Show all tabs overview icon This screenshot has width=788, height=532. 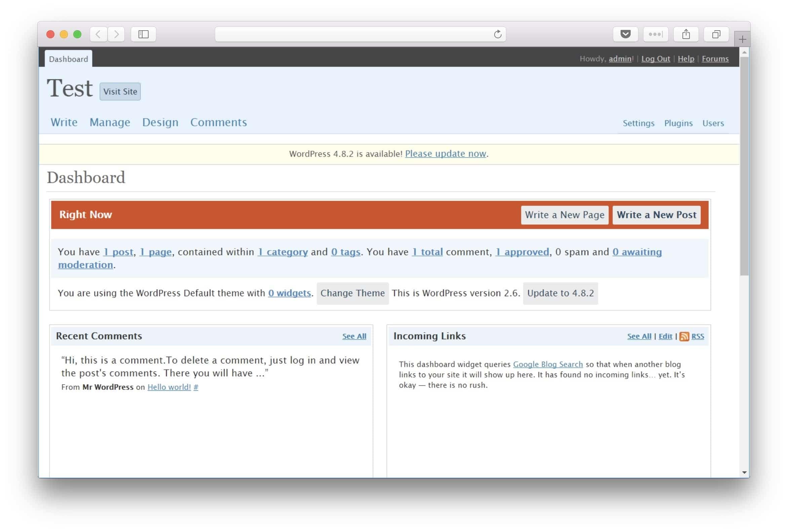coord(716,34)
